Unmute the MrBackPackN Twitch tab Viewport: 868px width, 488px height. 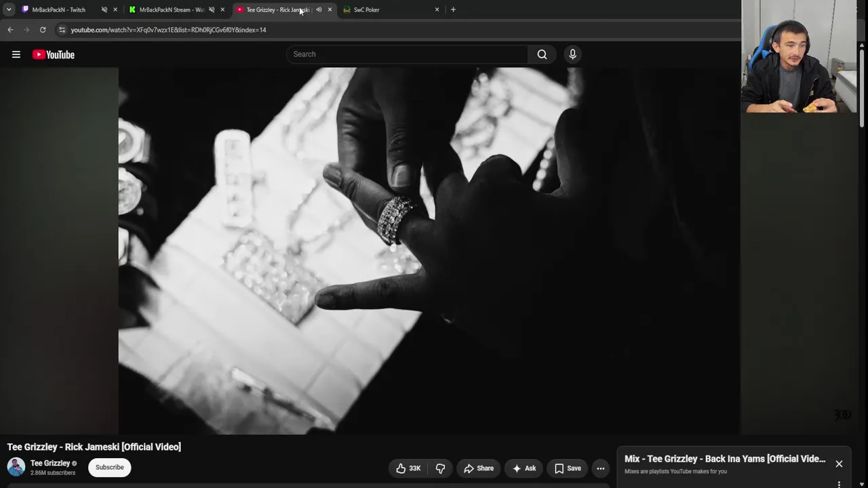pyautogui.click(x=104, y=9)
